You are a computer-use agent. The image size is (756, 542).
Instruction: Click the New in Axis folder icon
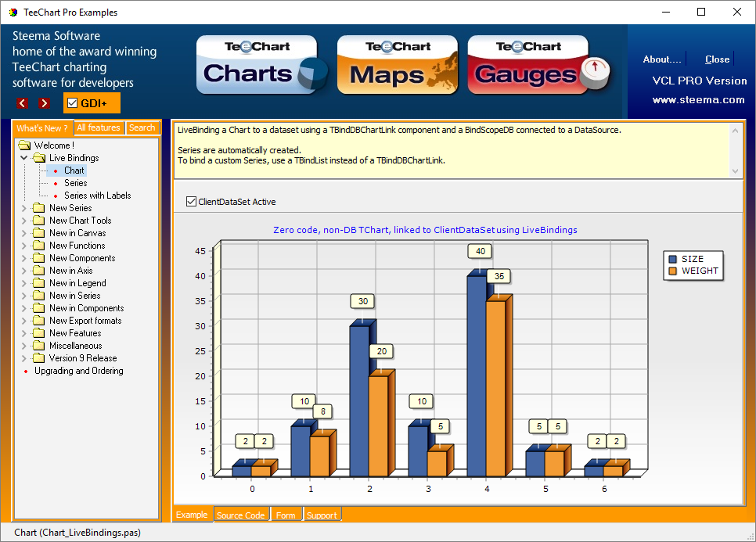tap(38, 271)
